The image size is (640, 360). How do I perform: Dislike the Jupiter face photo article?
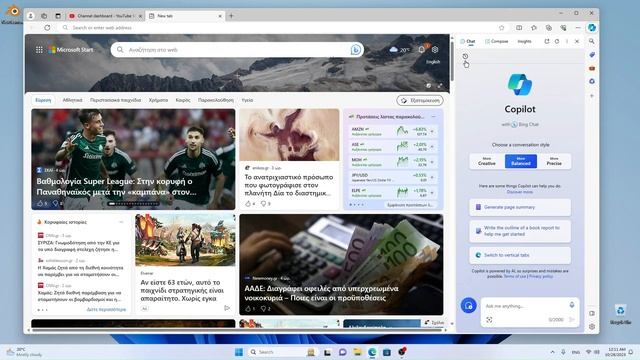tap(263, 203)
